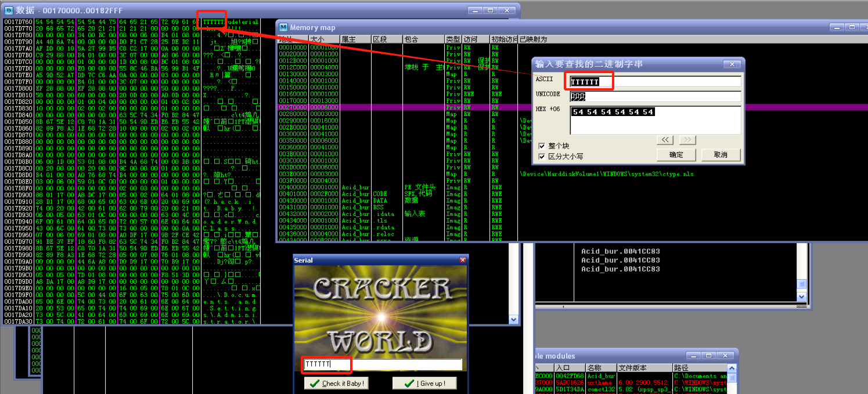Cancel search with 取消 button
The width and height of the screenshot is (868, 394).
[x=721, y=155]
